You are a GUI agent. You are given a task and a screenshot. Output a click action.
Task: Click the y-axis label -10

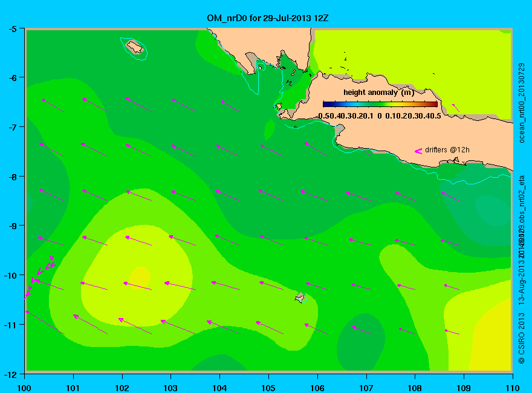pos(10,275)
